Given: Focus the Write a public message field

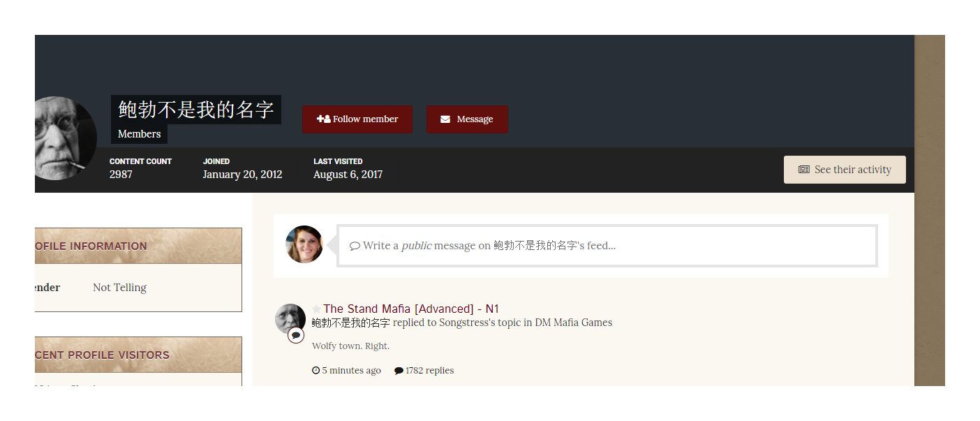Looking at the screenshot, I should point(606,246).
